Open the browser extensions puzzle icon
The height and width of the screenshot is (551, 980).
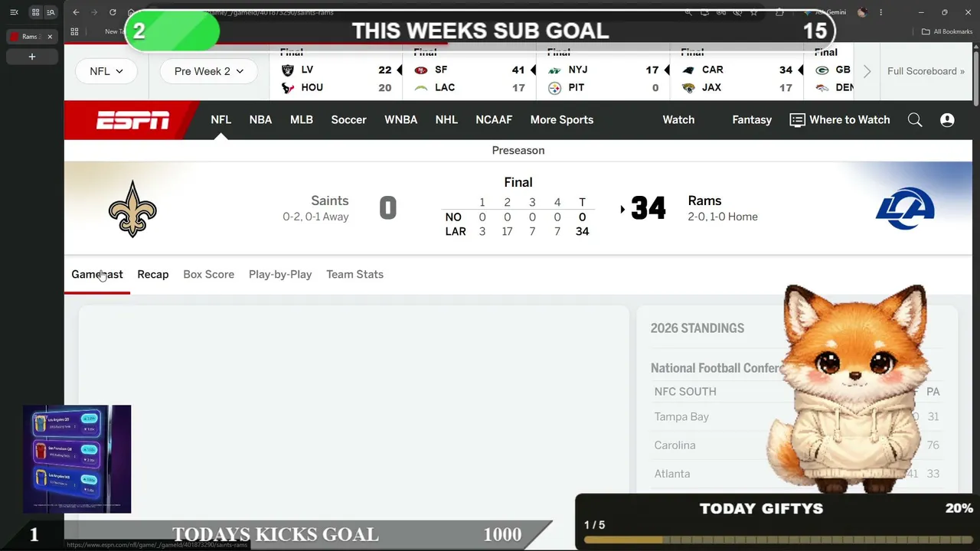pyautogui.click(x=779, y=12)
